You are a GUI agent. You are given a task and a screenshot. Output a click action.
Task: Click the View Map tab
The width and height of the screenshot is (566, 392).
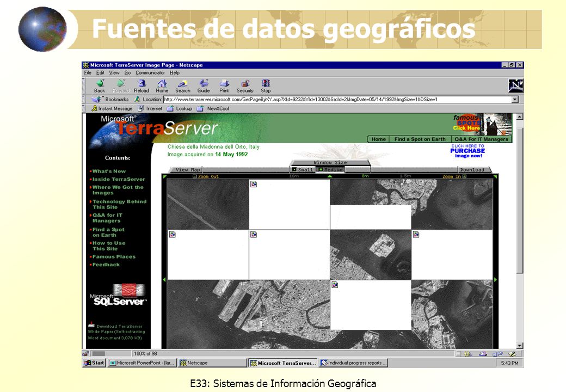click(x=187, y=169)
